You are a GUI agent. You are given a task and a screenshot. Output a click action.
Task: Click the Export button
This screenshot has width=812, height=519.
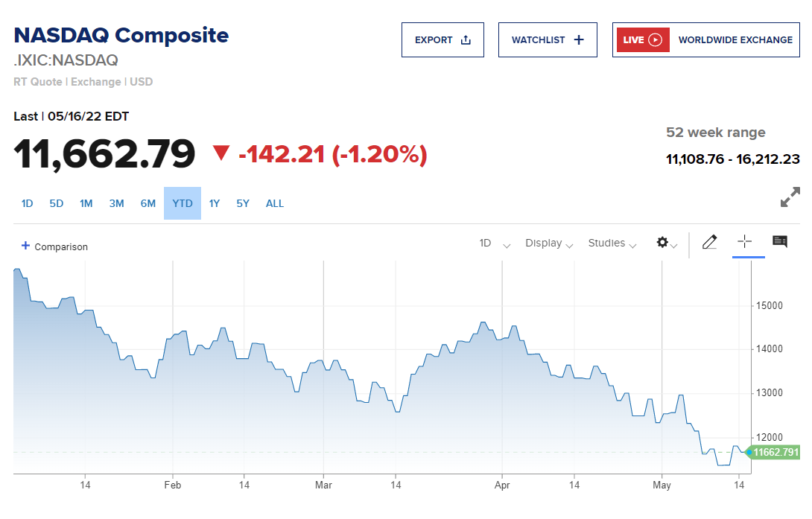coord(443,39)
